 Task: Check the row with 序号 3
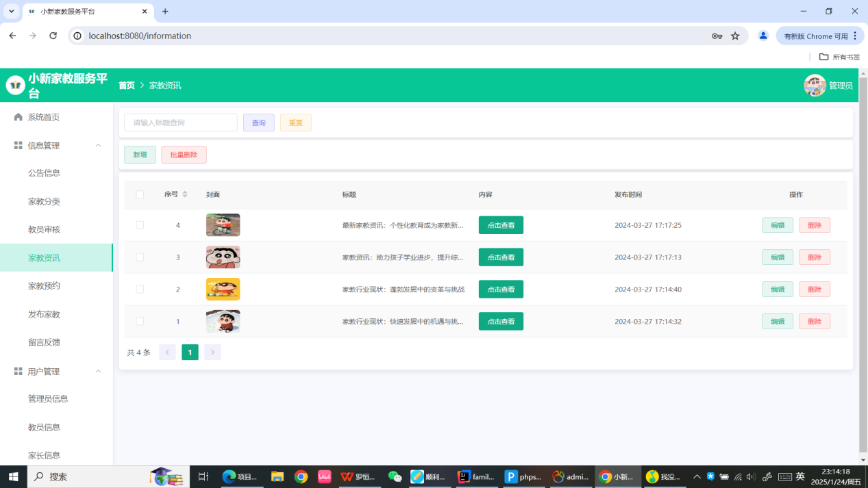point(140,257)
